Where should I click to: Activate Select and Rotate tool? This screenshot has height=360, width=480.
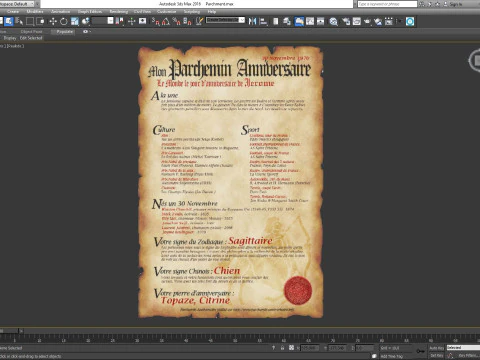click(x=63, y=21)
